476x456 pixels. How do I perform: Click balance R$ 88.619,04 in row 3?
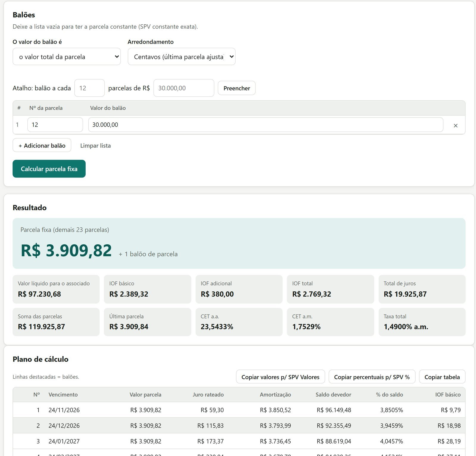(334, 441)
